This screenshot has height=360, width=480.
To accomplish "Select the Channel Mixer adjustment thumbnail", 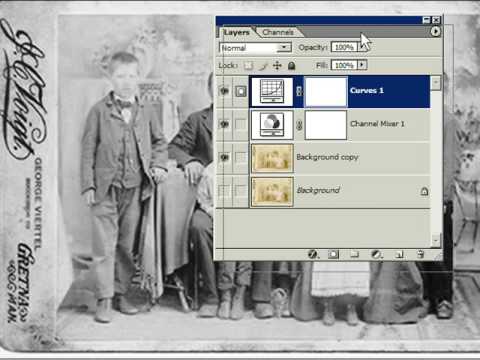I will pyautogui.click(x=272, y=125).
